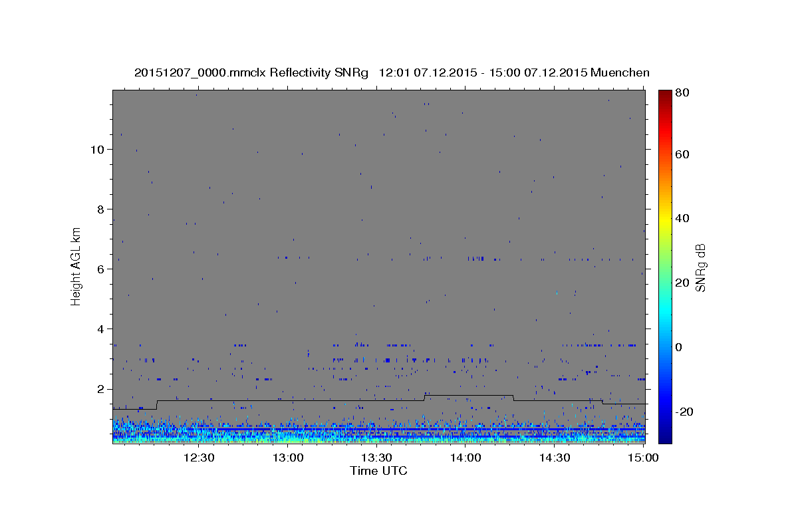The height and width of the screenshot is (532, 798).
Task: Click the height axis label 8
Action: point(100,209)
